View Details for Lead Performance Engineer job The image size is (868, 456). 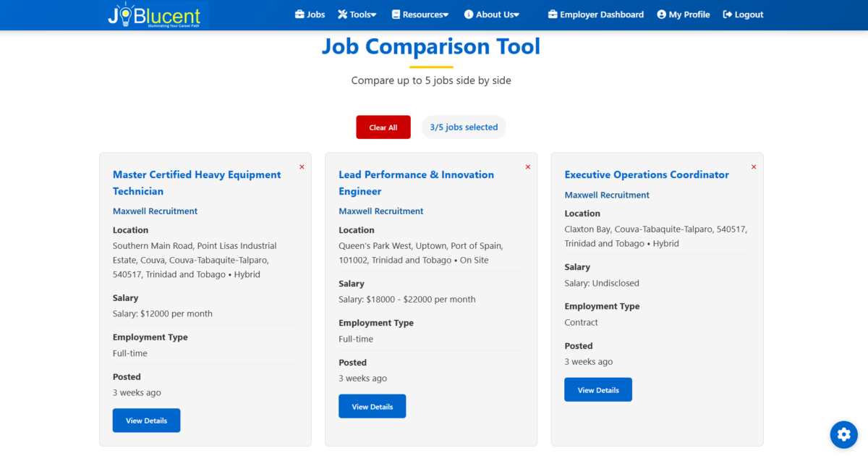(x=372, y=407)
